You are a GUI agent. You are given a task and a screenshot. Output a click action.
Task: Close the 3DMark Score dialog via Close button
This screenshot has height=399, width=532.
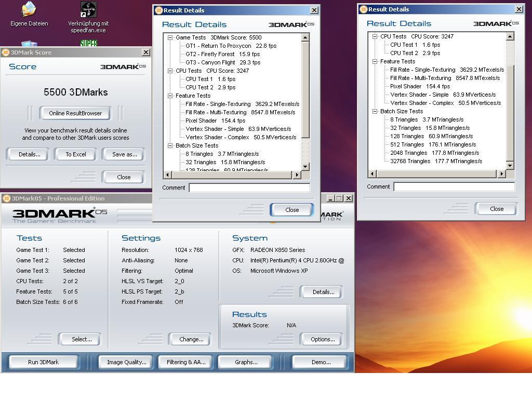click(124, 177)
